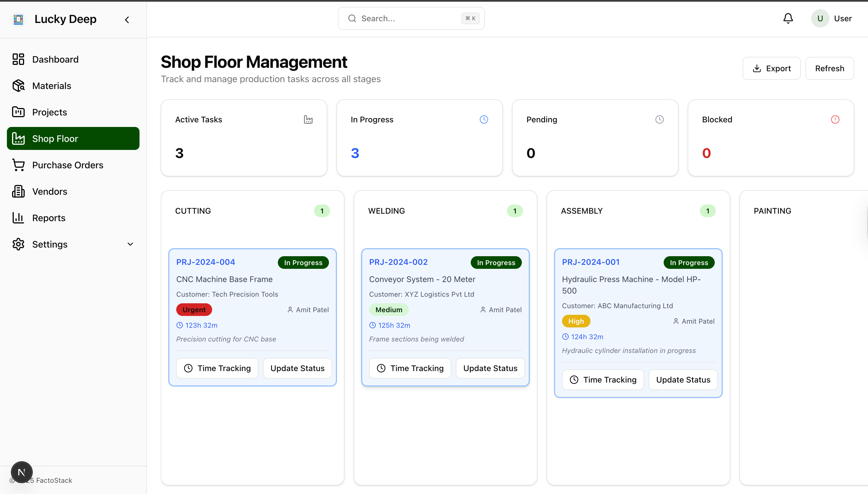868x494 pixels.
Task: Click the notification bell icon
Action: click(x=788, y=18)
